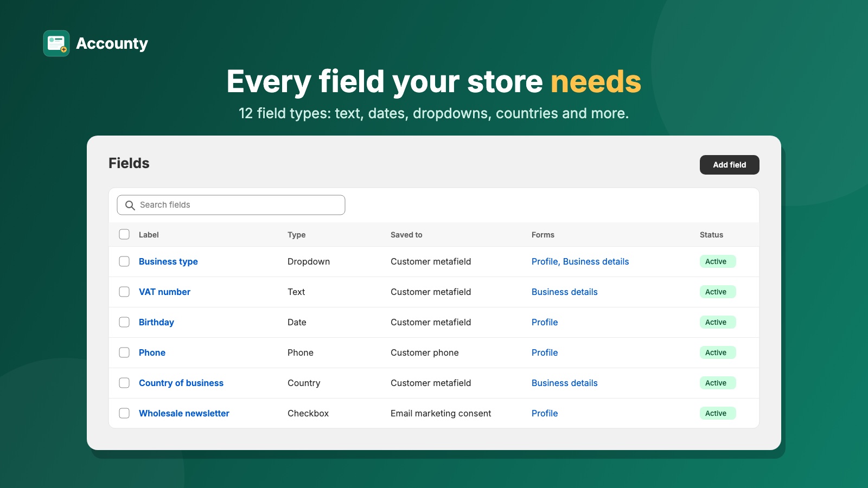The width and height of the screenshot is (868, 488).
Task: Open Profile, Business details forms link
Action: (580, 261)
